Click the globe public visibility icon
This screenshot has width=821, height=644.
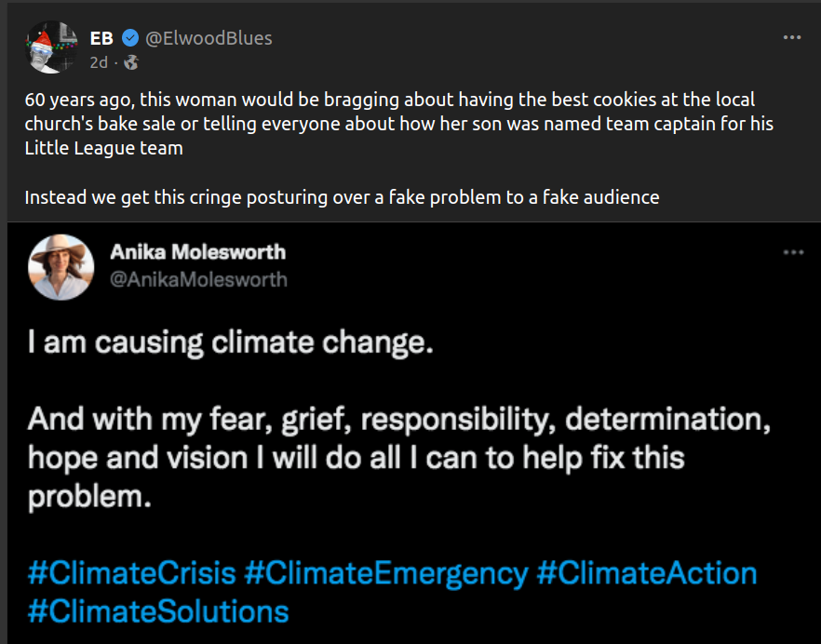(131, 62)
